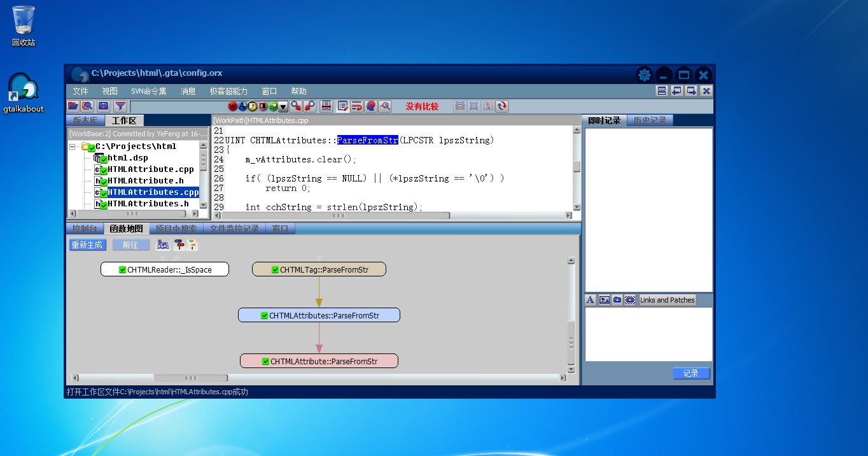Click the zoom magnifier icon before 没有比较
The image size is (868, 456).
click(x=385, y=106)
